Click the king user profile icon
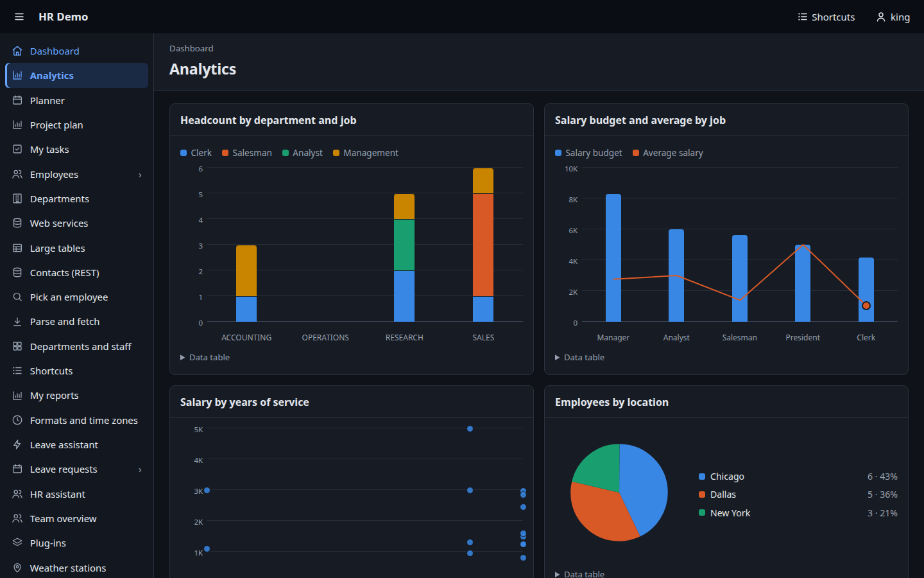The height and width of the screenshot is (578, 924). (881, 17)
